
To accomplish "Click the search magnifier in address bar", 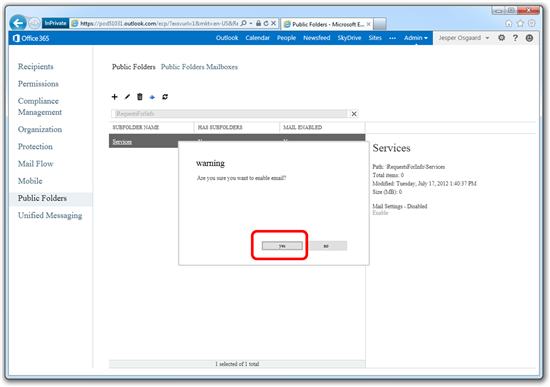I will coord(243,24).
